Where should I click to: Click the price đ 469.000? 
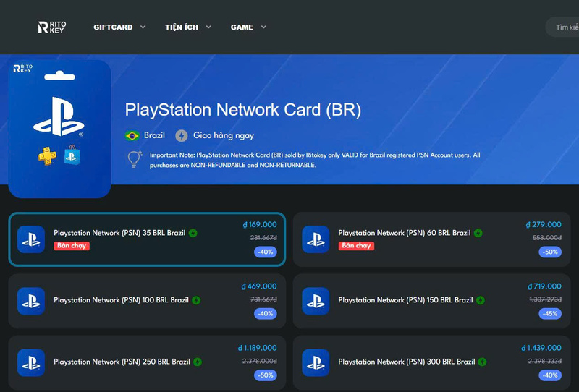pyautogui.click(x=259, y=286)
